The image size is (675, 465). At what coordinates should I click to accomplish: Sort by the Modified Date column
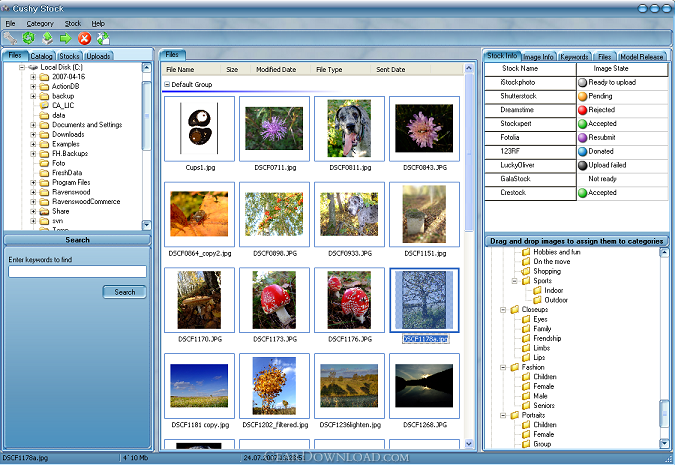pyautogui.click(x=276, y=69)
